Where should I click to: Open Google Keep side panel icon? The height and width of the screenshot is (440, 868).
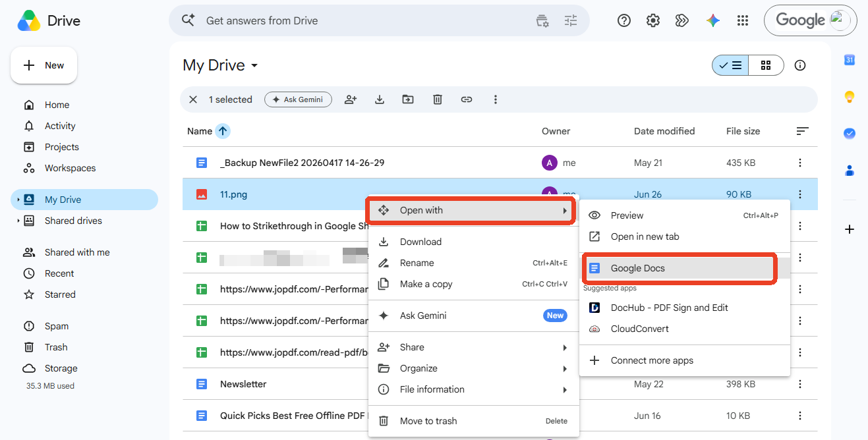coord(850,97)
